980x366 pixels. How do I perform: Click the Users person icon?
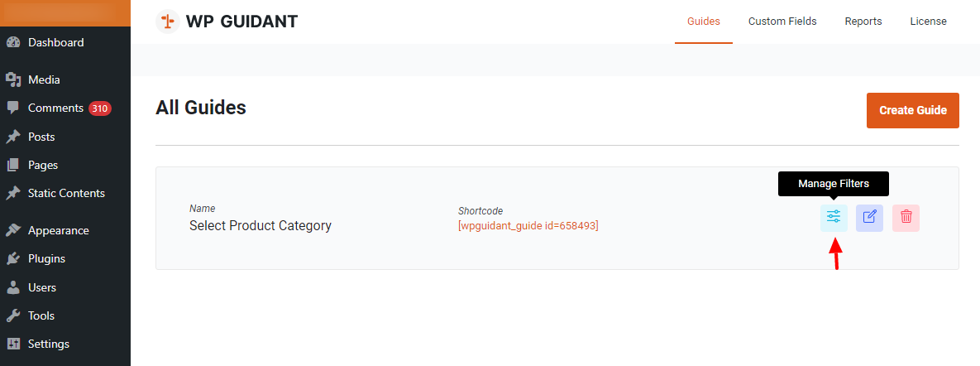pyautogui.click(x=13, y=287)
